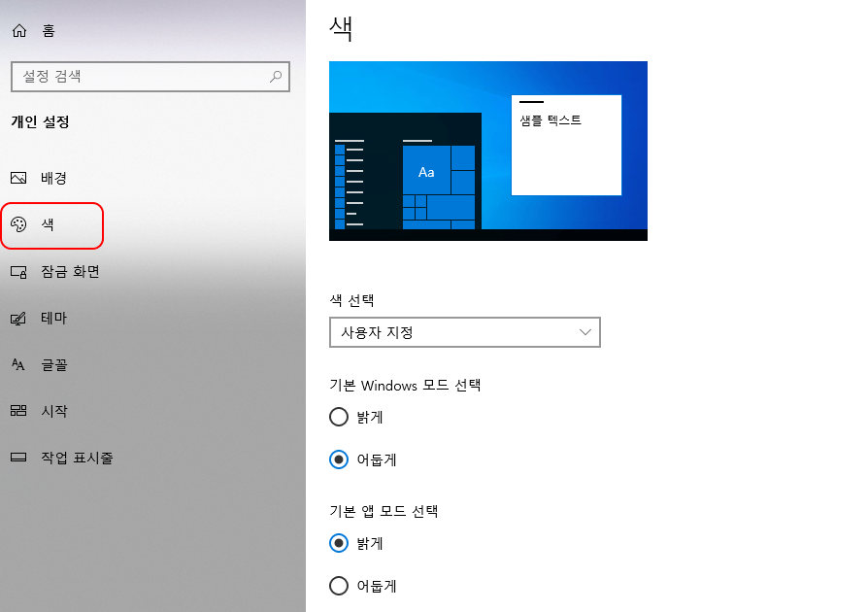868x612 pixels.
Task: Click the color preview image
Action: (488, 151)
